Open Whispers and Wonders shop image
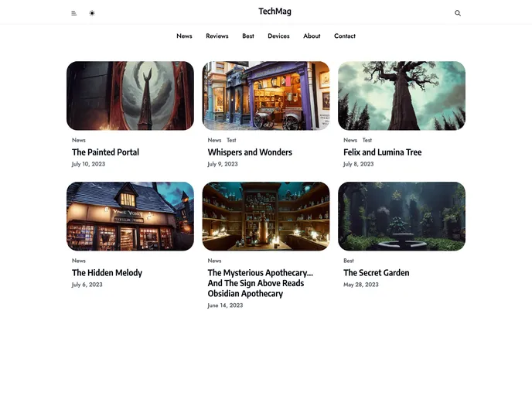The height and width of the screenshot is (396, 532). tap(266, 96)
